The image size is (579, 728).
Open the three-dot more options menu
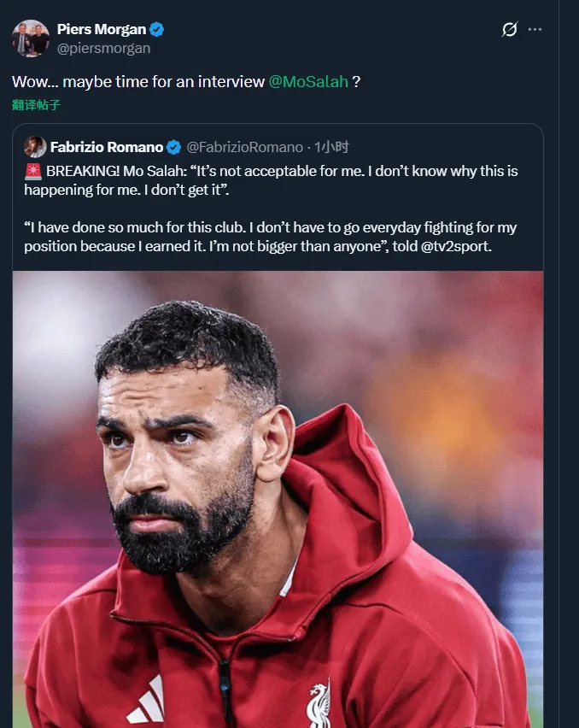tap(535, 30)
